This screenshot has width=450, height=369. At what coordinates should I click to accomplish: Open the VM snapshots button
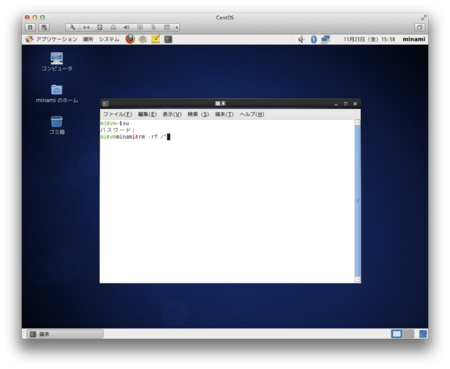point(44,27)
